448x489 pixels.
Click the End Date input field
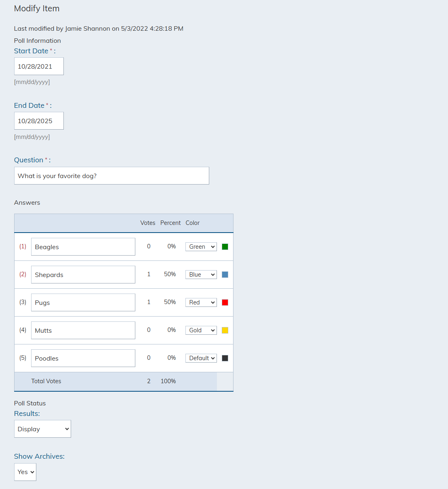coord(39,121)
